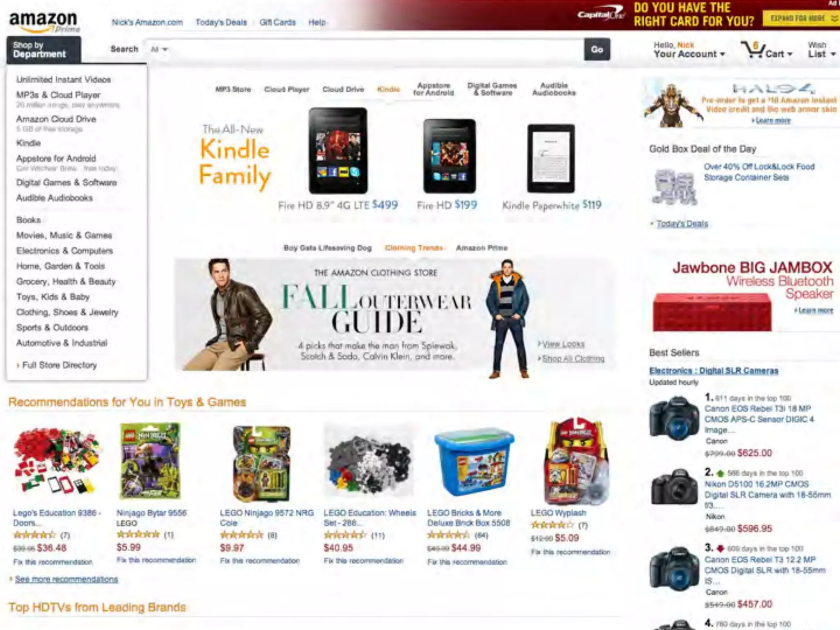Select the Amazon Prime promo tab

click(x=482, y=248)
